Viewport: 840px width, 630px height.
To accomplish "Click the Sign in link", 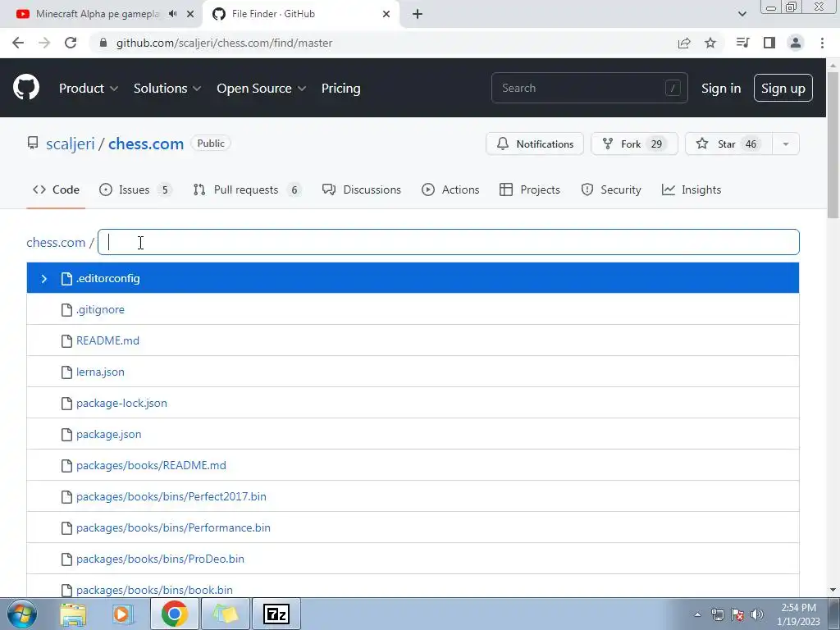I will (x=721, y=89).
